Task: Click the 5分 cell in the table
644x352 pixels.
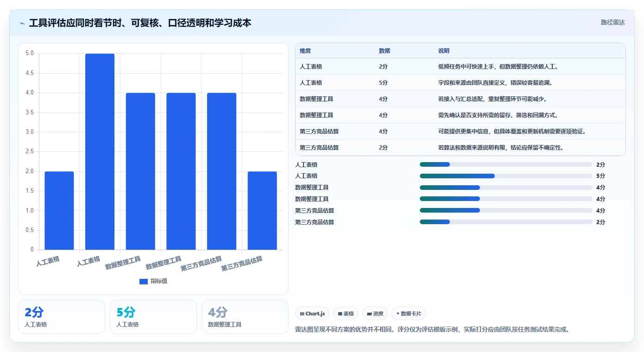Action: coord(383,83)
